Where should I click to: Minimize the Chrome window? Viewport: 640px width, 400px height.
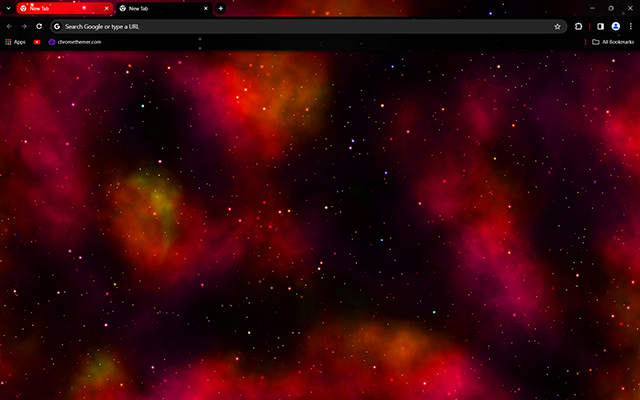click(592, 8)
